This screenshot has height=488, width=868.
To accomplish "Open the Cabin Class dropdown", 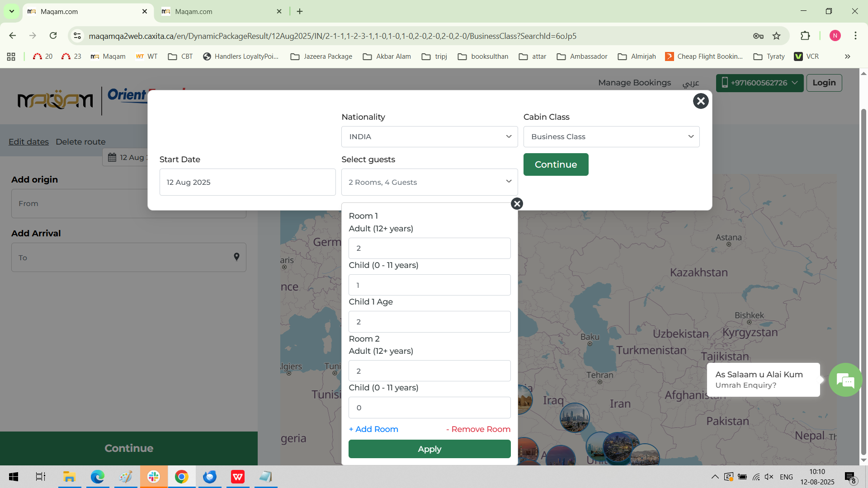I will click(x=611, y=137).
